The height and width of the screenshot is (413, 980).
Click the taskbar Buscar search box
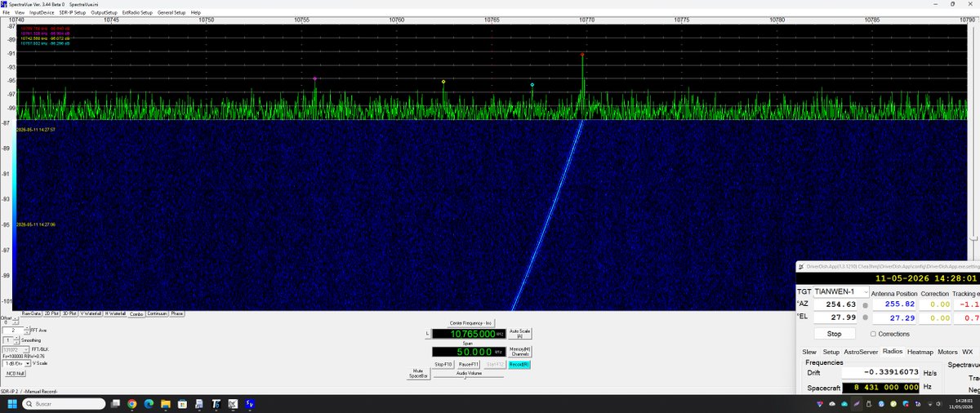pyautogui.click(x=64, y=403)
